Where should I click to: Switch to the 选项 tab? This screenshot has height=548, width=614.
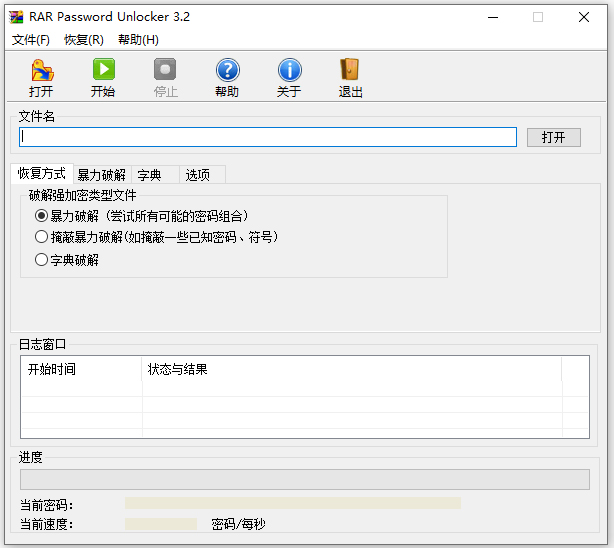[202, 175]
